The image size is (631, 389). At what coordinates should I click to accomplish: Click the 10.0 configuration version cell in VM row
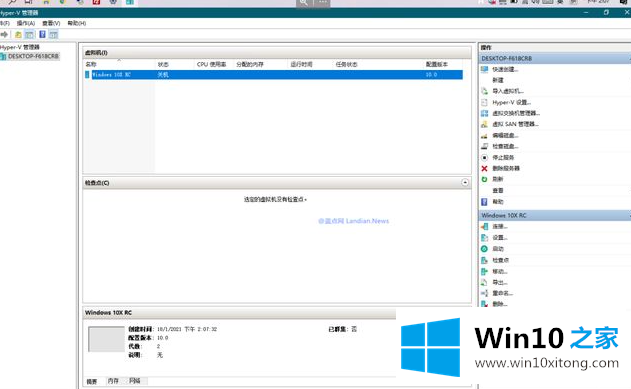431,75
